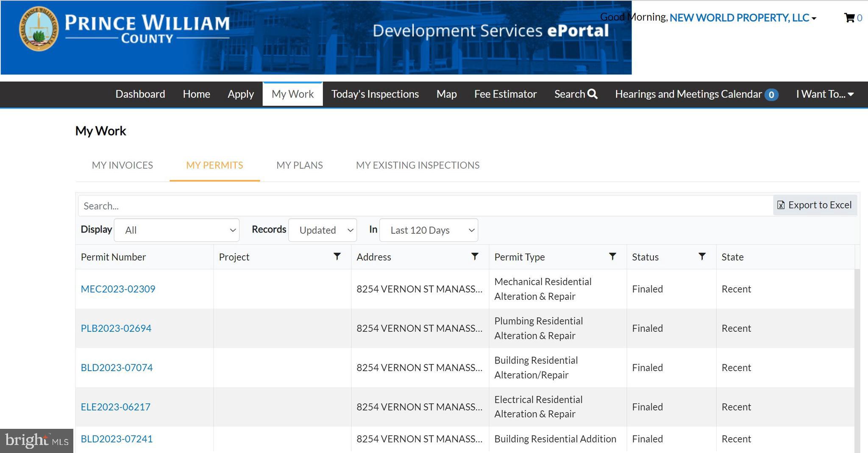Click the shopping cart icon
This screenshot has height=453, width=868.
tap(849, 18)
